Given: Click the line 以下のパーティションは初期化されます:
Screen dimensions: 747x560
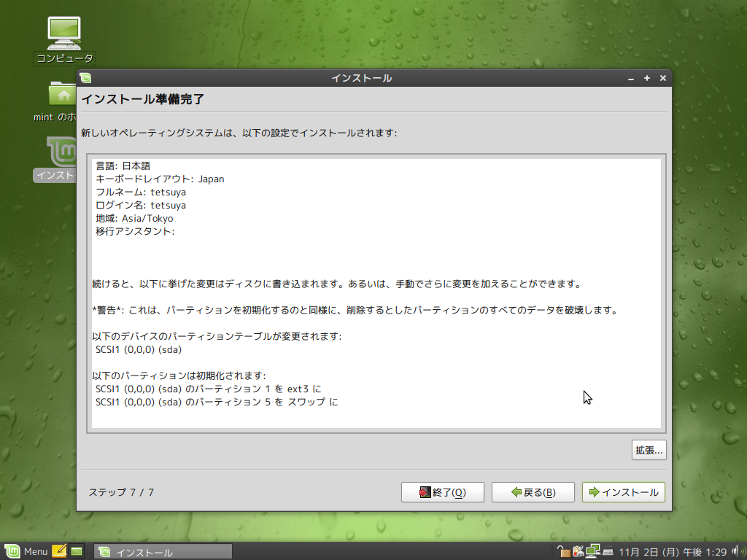Looking at the screenshot, I should [x=179, y=376].
